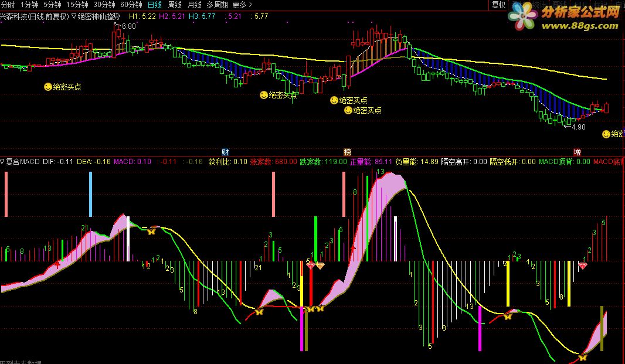Click the 隔空高开: 0.00 readout
Screen dimensions: 625x364
click(464, 161)
